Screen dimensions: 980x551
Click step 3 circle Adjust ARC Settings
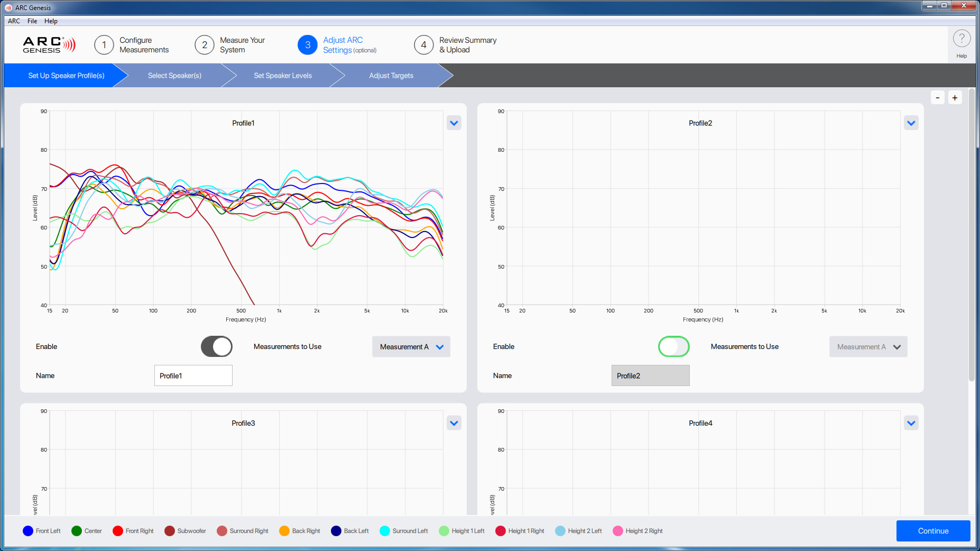point(308,45)
